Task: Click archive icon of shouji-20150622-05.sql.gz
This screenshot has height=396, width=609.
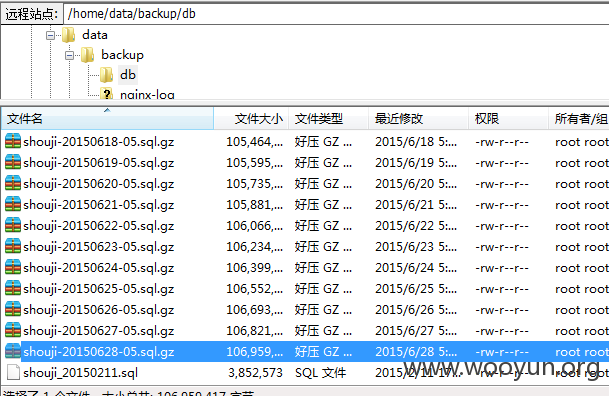Action: 13,225
